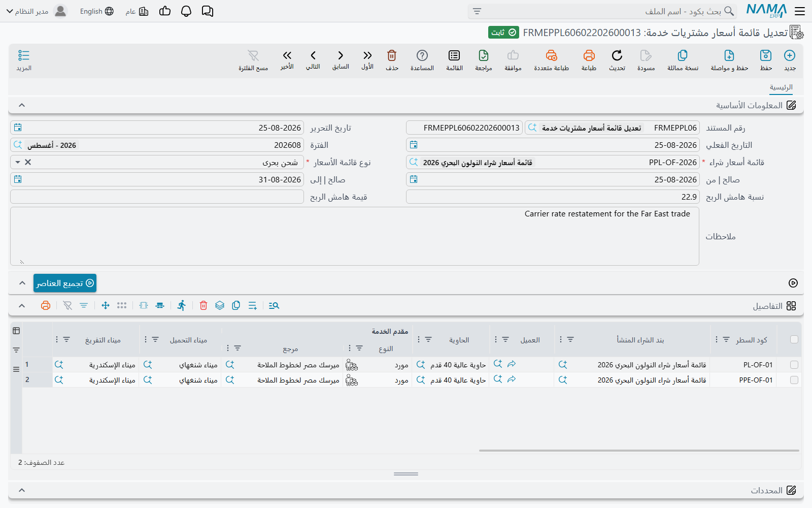The image size is (812, 508).
Task: Click the طباعة متعددة (Multi-print) icon
Action: 551,55
